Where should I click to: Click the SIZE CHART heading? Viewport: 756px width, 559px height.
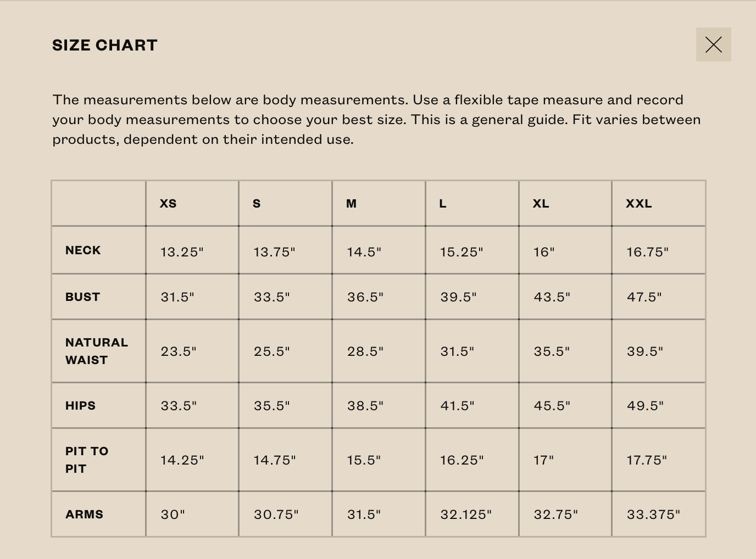(x=105, y=45)
